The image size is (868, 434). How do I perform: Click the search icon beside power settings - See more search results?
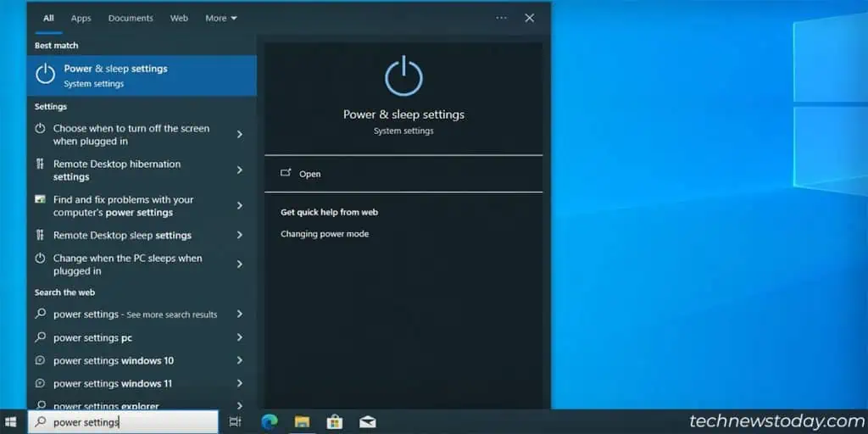tap(41, 314)
